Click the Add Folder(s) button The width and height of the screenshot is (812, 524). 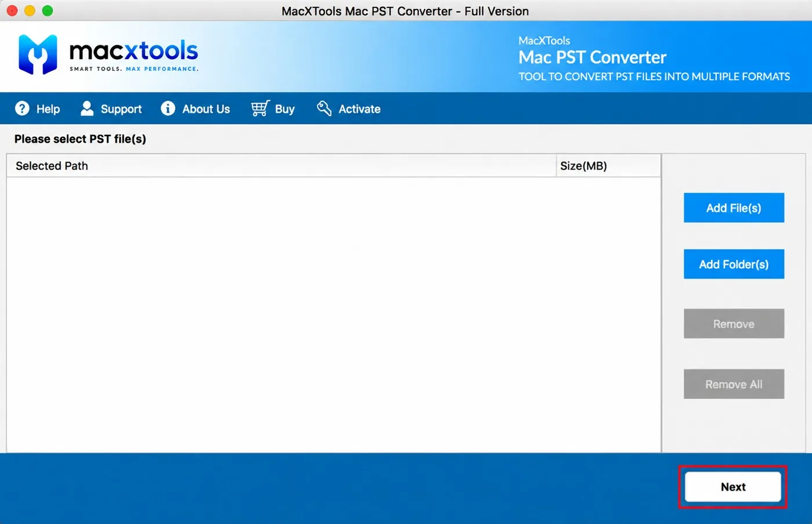[x=734, y=264]
